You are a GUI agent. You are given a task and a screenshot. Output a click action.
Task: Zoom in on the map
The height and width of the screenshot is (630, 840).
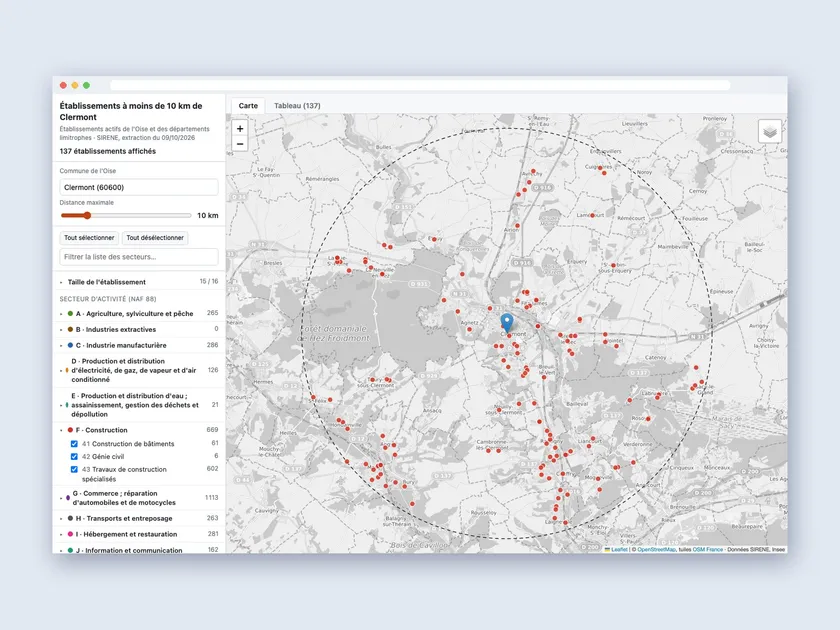click(240, 129)
